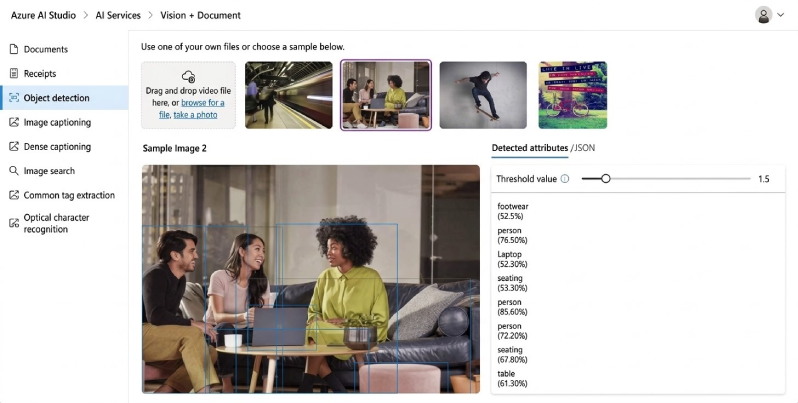Click the Common tag extraction icon
The image size is (798, 403).
pos(14,195)
